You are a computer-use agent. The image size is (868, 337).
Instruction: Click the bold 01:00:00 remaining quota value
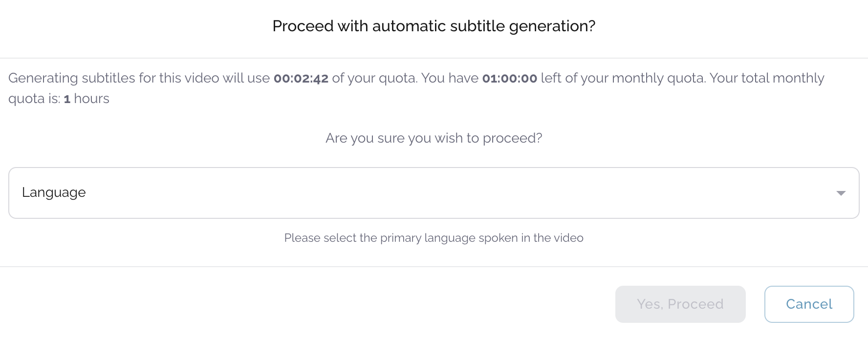(509, 79)
